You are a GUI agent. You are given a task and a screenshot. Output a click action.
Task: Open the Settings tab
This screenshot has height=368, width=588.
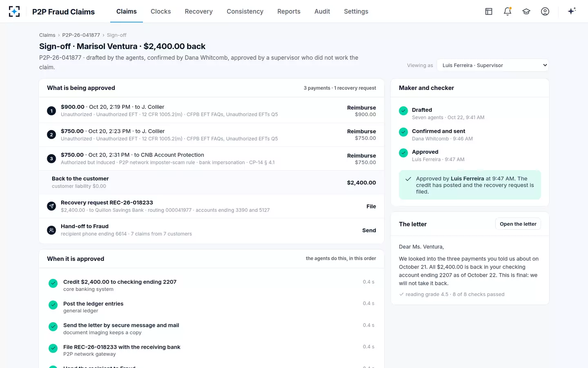[x=356, y=11]
